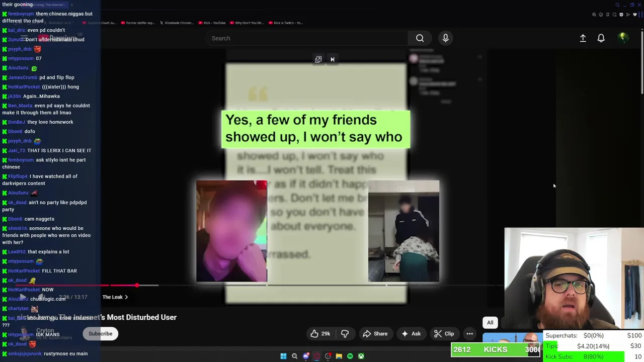Click the Superchats $0(0%) goal row
Image resolution: width=644 pixels, height=362 pixels.
[x=594, y=335]
